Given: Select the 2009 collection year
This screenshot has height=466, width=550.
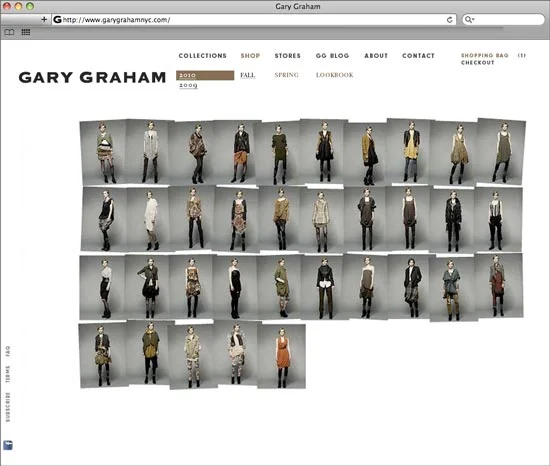Looking at the screenshot, I should click(x=188, y=85).
